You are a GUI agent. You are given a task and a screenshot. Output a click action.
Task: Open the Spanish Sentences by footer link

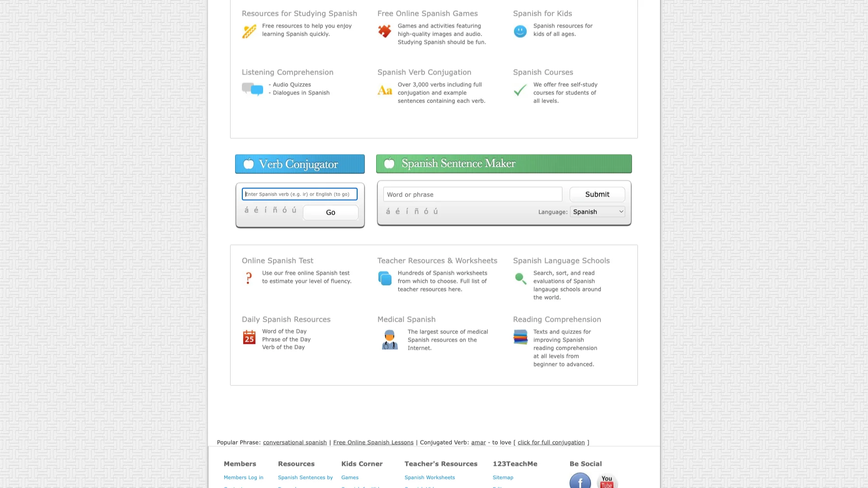[x=305, y=477]
